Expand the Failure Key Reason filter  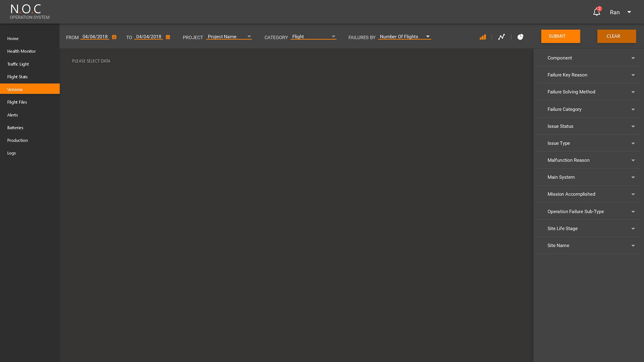click(x=589, y=75)
